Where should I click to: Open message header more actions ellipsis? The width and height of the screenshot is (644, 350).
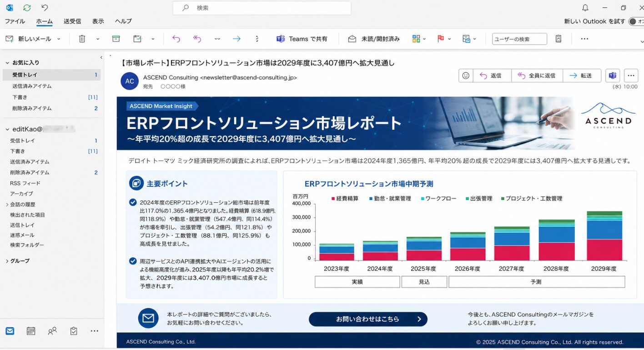point(631,75)
